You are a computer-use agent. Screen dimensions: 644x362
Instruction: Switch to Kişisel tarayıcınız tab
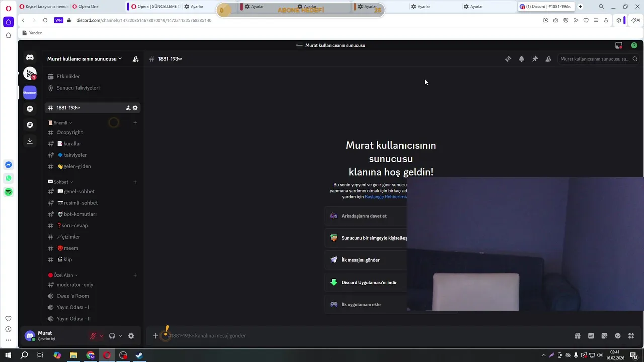(x=44, y=7)
